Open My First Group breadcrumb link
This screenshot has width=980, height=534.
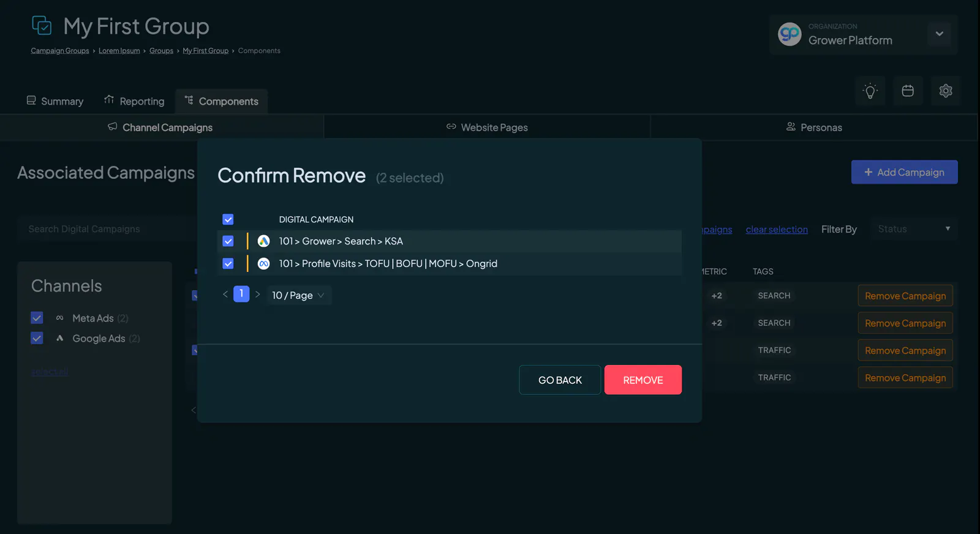pyautogui.click(x=205, y=51)
